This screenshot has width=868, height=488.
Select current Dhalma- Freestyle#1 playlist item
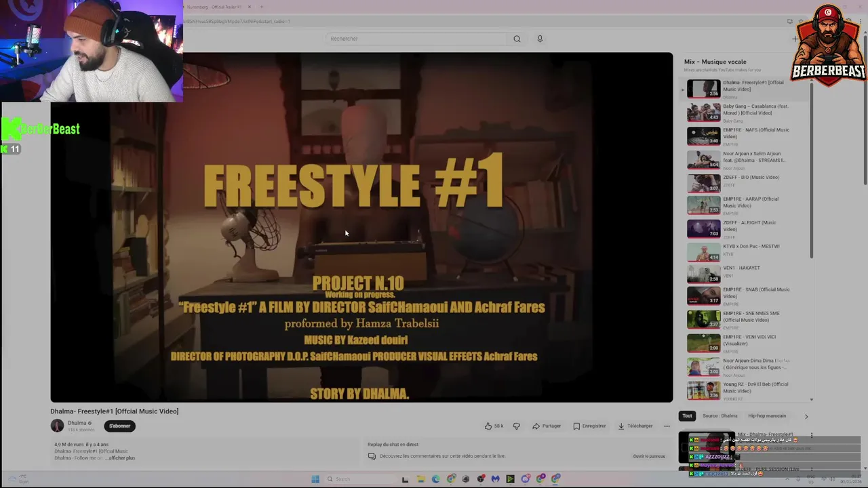tap(746, 89)
